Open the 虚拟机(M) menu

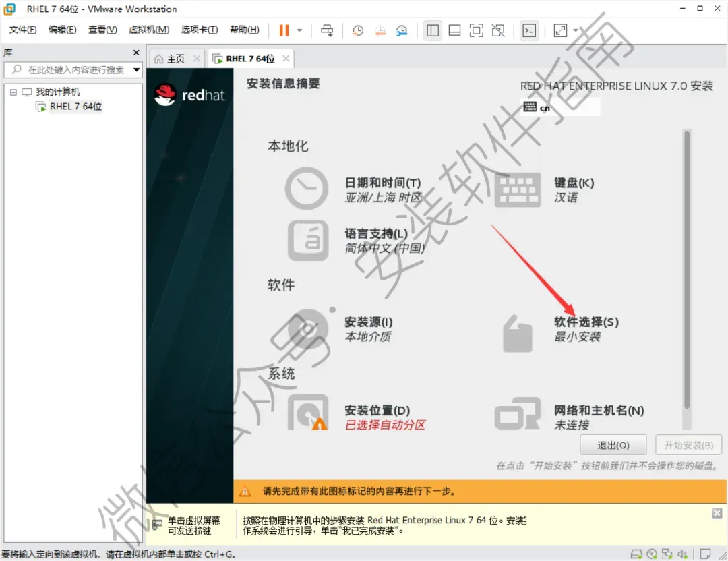[149, 30]
